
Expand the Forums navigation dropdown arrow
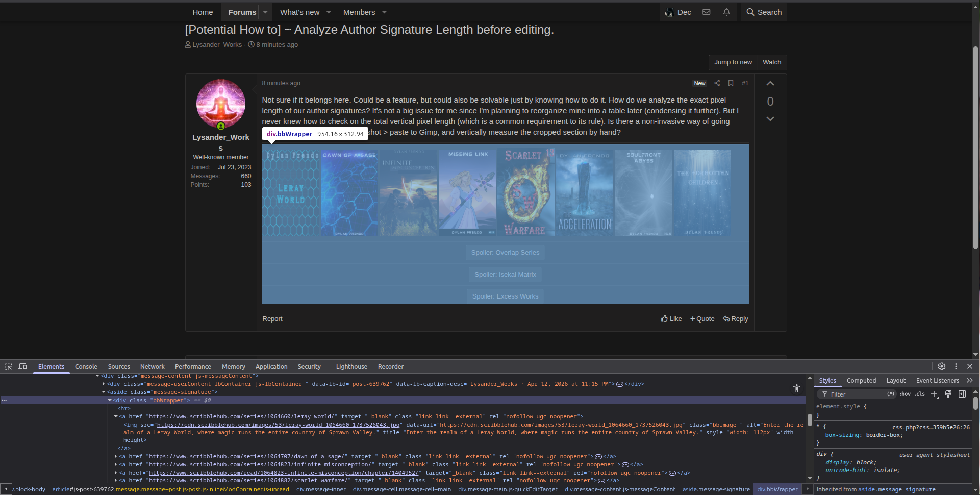click(265, 12)
